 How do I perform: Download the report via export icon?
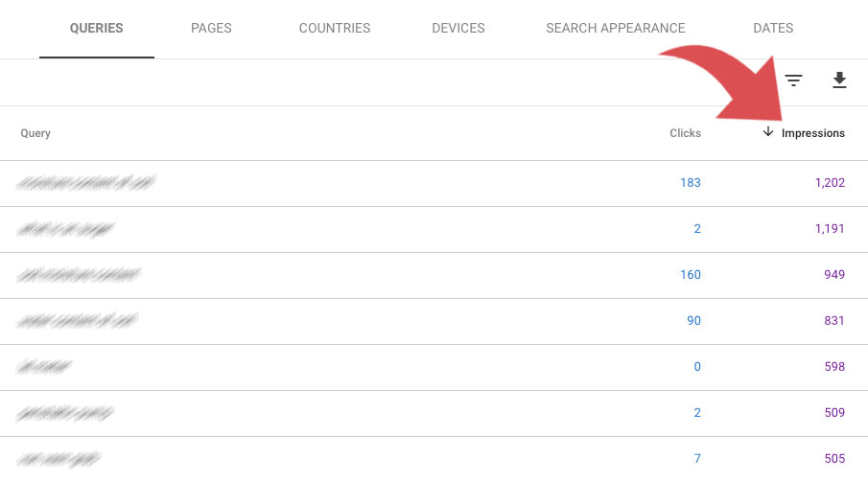[x=839, y=80]
